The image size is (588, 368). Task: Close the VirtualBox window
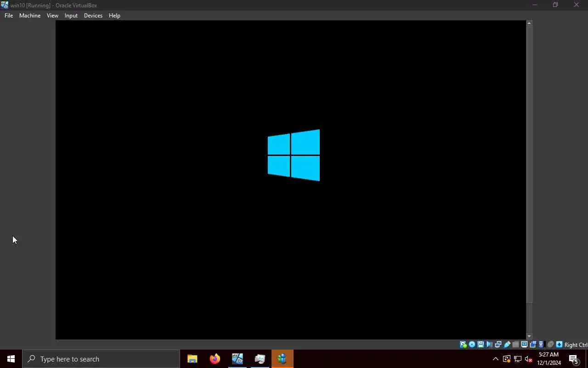click(x=577, y=5)
